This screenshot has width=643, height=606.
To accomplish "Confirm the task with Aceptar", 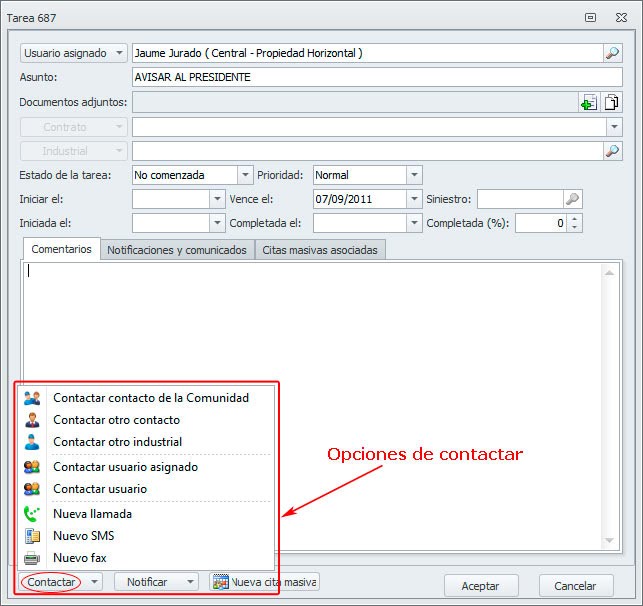I will tap(481, 586).
